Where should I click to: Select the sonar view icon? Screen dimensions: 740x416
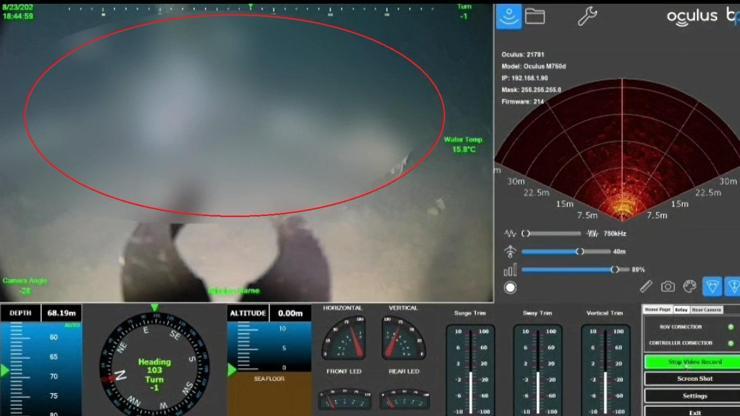(510, 16)
